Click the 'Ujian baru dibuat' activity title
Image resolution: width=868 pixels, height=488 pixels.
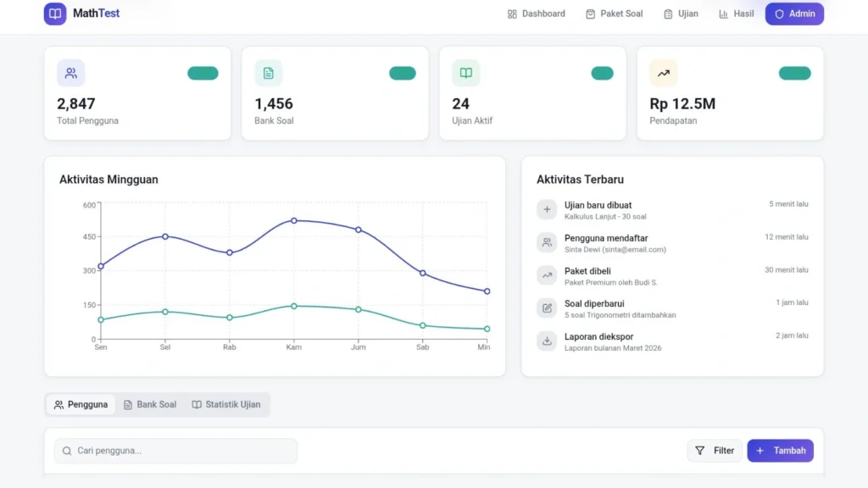pos(598,205)
